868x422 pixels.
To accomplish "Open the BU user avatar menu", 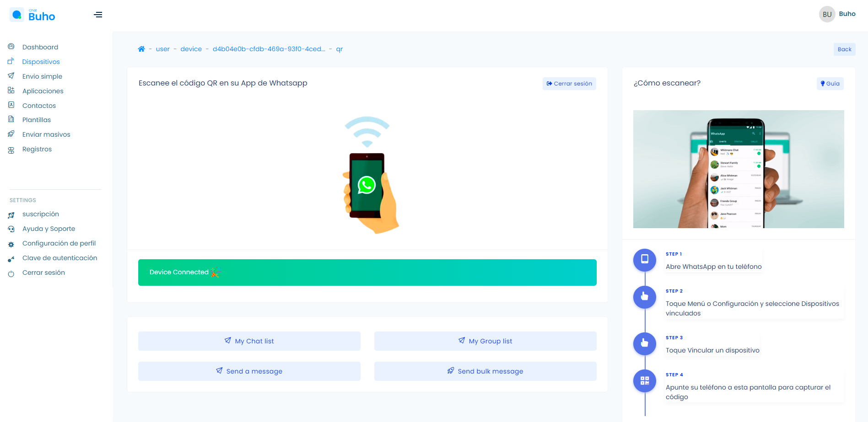I will 827,14.
